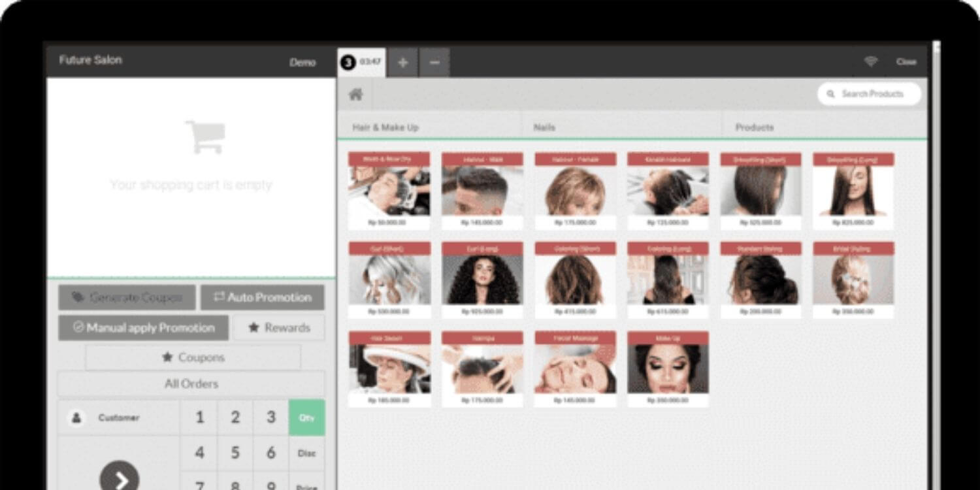This screenshot has height=490, width=980.
Task: Add Facial Massage service to cart
Action: (x=576, y=369)
